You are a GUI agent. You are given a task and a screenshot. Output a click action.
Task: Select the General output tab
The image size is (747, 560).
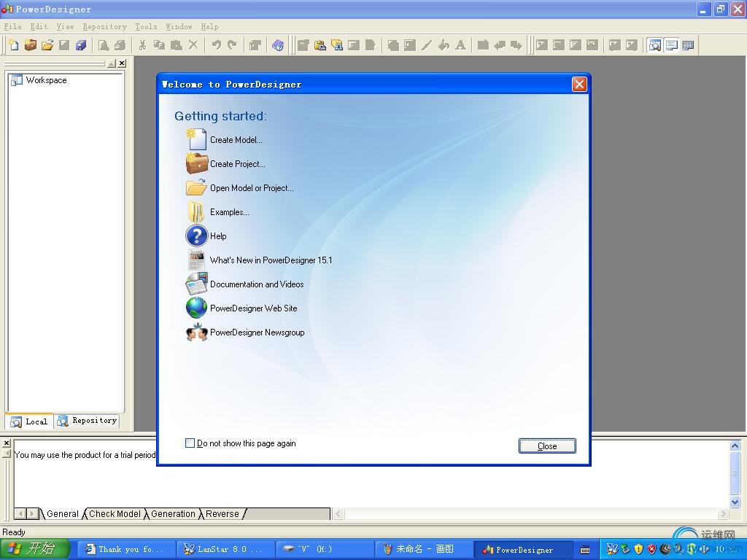63,514
